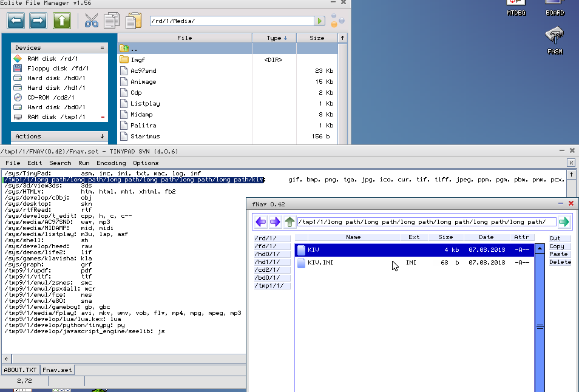Click the /hd0/1/ drive button in fNav
Screen dimensions: 579x392
tap(272, 254)
